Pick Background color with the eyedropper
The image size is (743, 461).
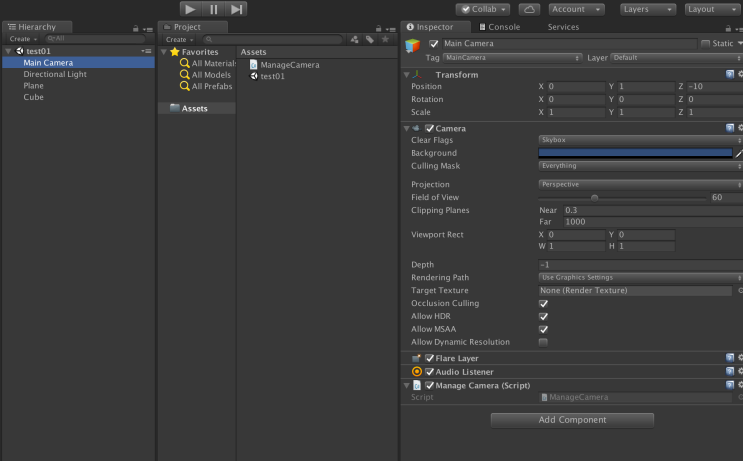click(738, 153)
